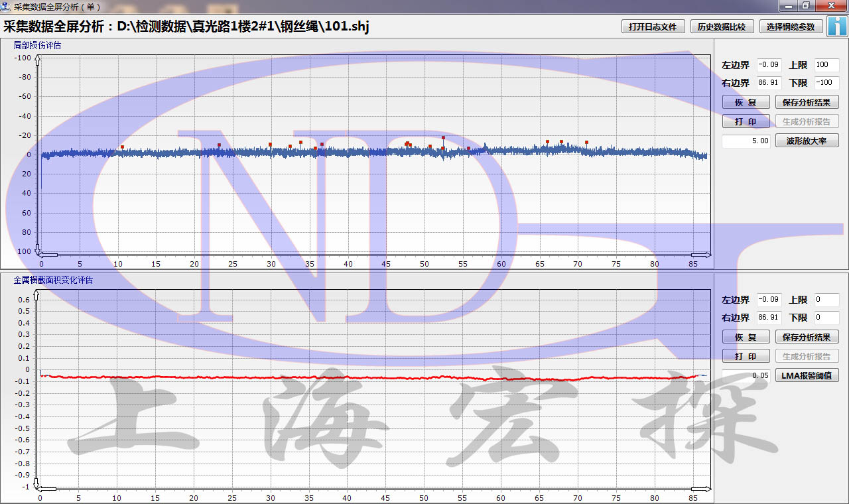This screenshot has height=504, width=849.
Task: Click 右边界 field in 局部损伤评估 panel
Action: click(x=769, y=83)
